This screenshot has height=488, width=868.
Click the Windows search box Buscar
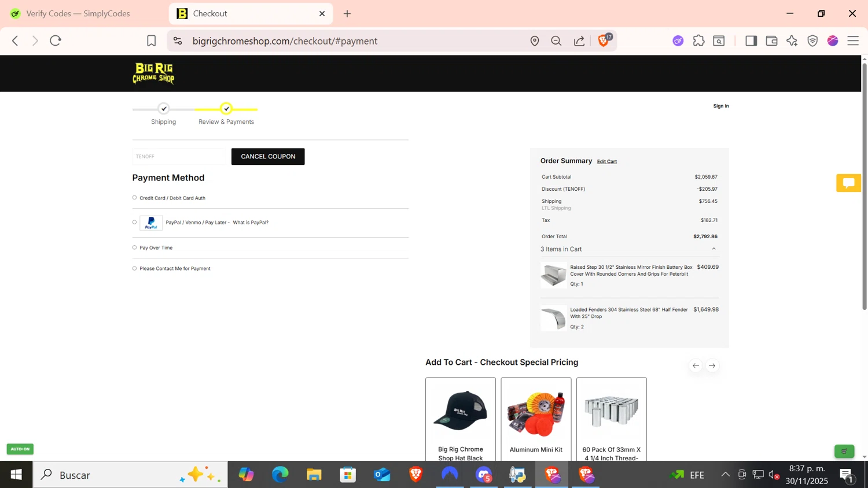[x=130, y=475]
